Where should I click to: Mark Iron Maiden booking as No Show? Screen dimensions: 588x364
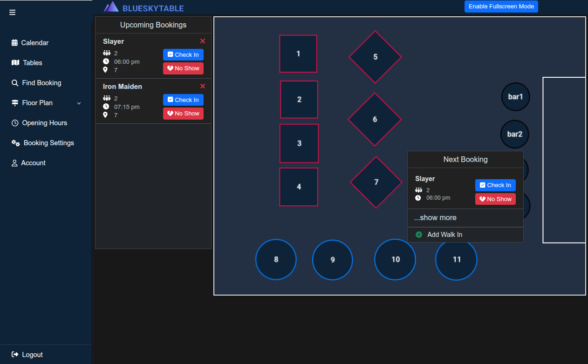[x=183, y=114]
